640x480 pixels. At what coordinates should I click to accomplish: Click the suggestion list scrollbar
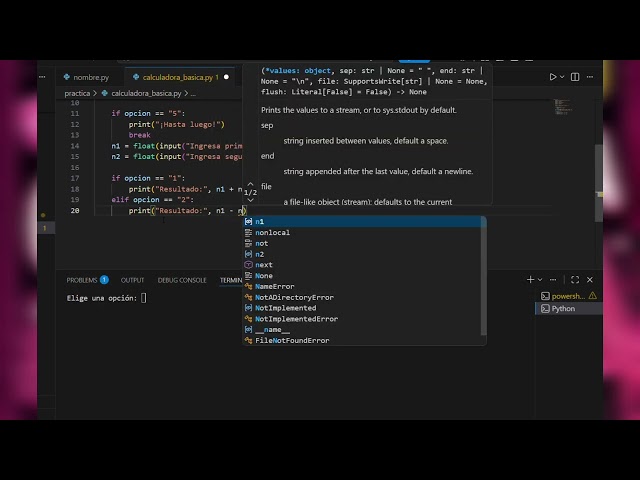[x=484, y=277]
